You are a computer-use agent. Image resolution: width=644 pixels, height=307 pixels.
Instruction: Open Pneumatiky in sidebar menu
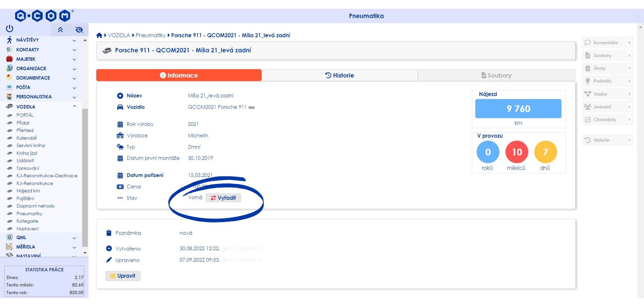[x=30, y=214]
